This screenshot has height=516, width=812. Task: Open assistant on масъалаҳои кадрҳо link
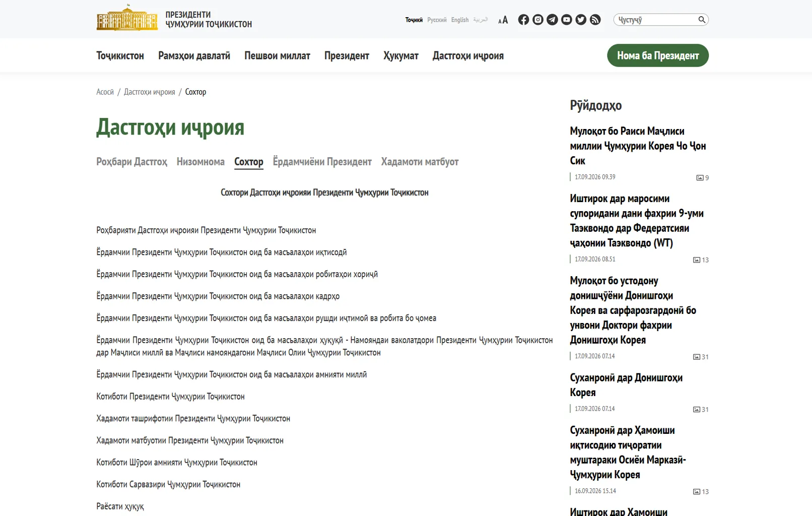point(218,296)
